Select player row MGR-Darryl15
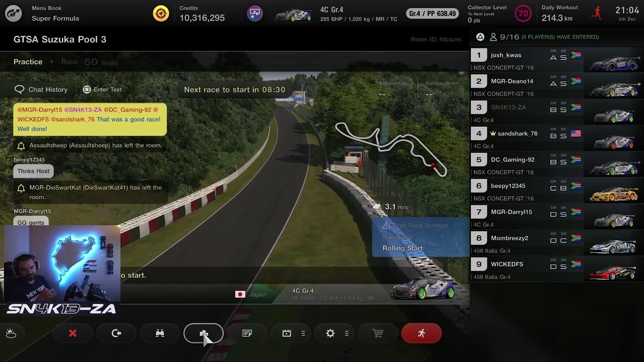644x362 pixels. pos(557,217)
